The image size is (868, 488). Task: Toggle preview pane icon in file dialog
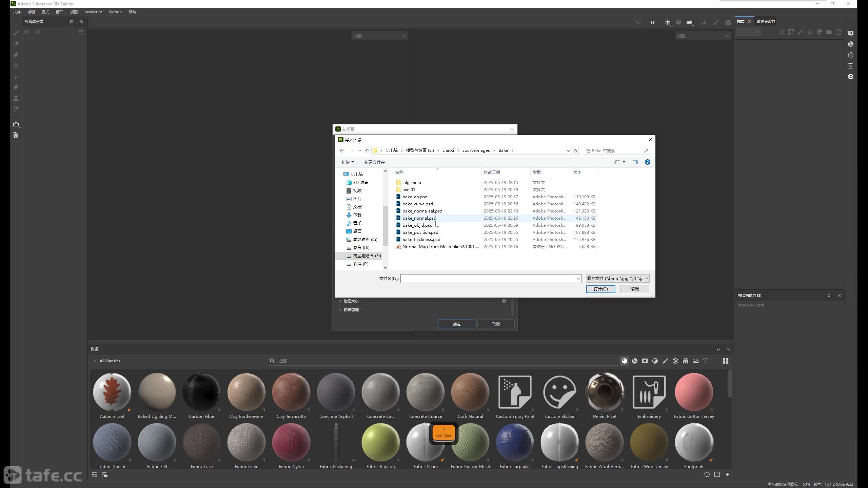click(x=635, y=162)
